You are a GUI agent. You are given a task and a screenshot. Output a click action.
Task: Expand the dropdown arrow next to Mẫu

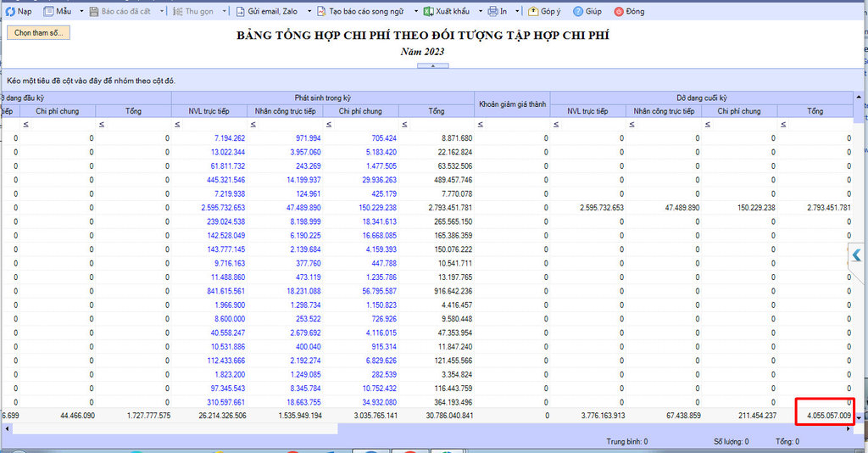(81, 11)
